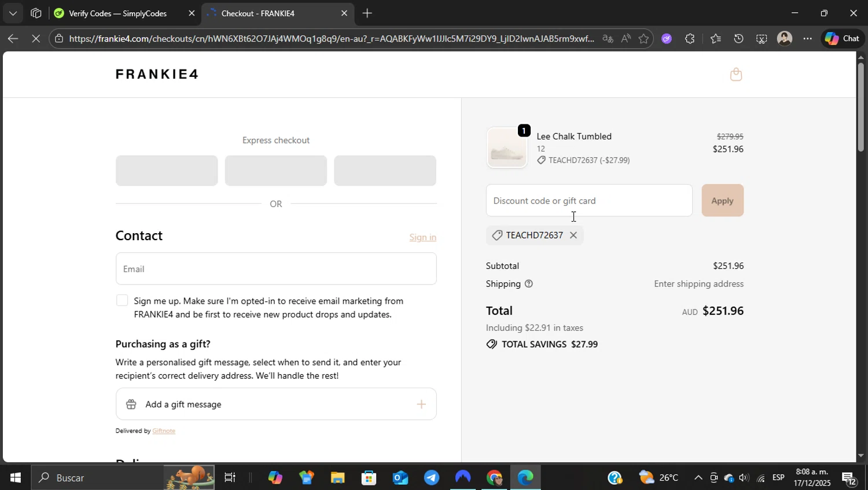The image size is (868, 490).
Task: Open the translate page icon
Action: [607, 39]
